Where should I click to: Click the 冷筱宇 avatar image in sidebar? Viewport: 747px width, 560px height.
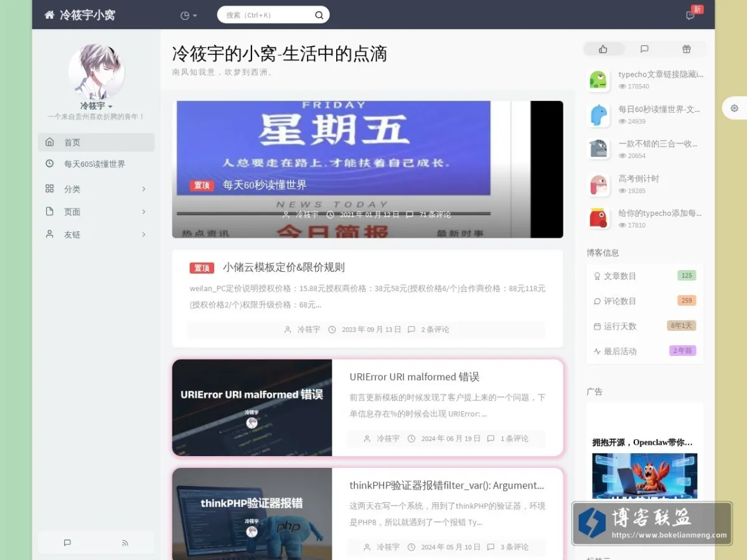(x=96, y=72)
